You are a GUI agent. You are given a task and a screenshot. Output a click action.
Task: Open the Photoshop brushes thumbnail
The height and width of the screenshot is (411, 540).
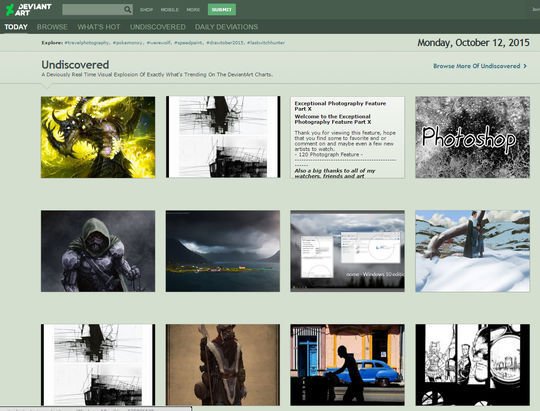pos(472,137)
